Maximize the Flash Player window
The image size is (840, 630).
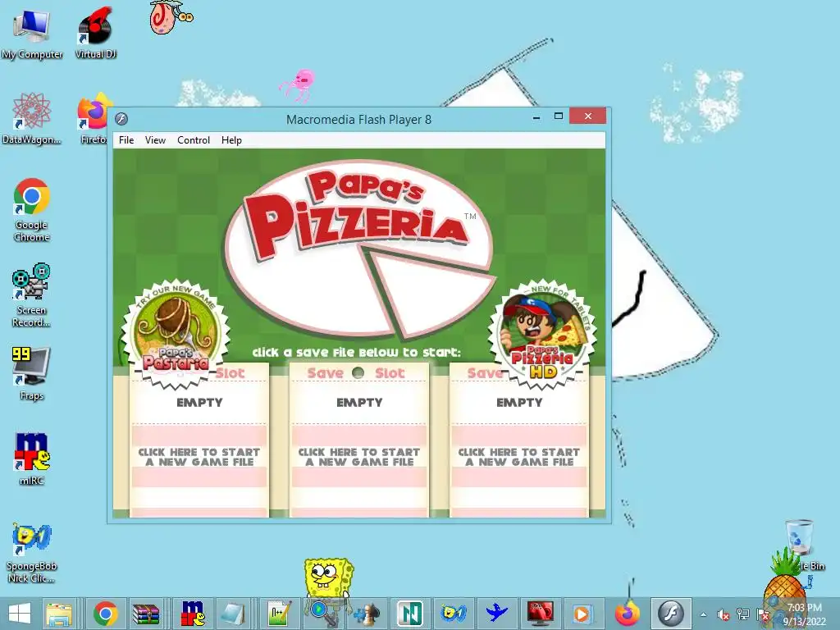558,116
